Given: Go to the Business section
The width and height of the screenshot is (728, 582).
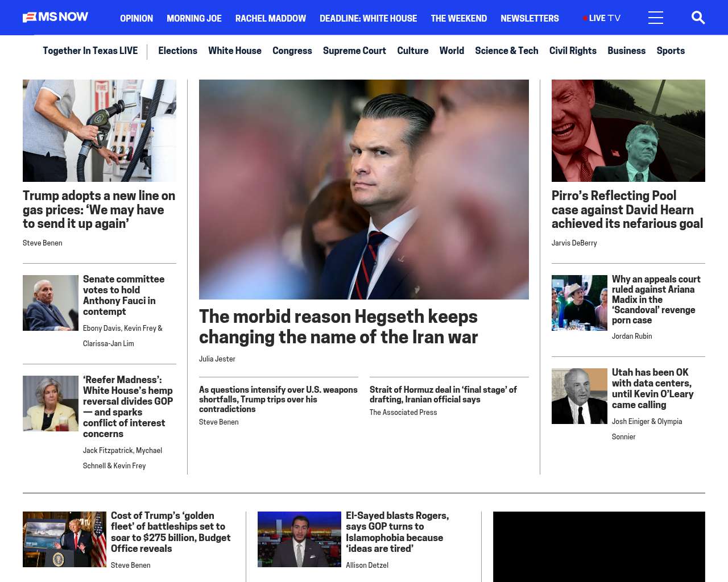Looking at the screenshot, I should tap(626, 51).
